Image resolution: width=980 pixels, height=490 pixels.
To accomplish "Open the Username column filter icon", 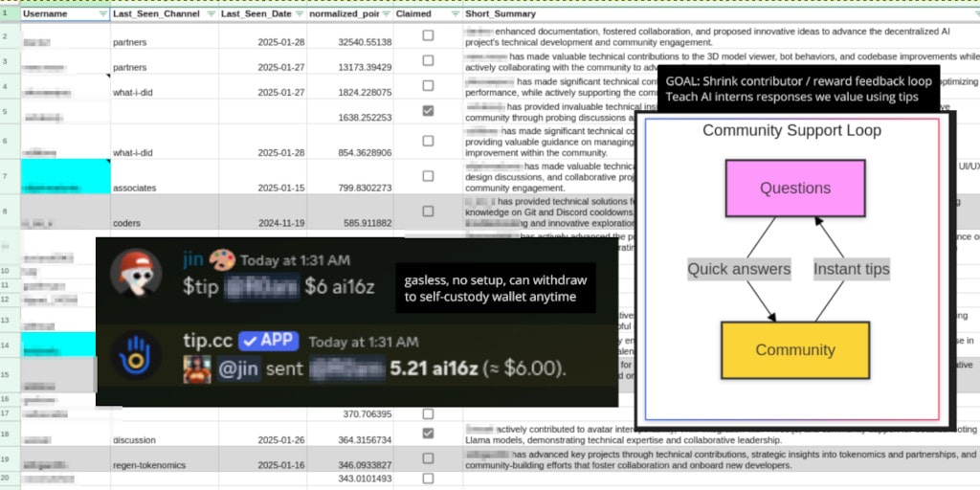I will coord(103,14).
